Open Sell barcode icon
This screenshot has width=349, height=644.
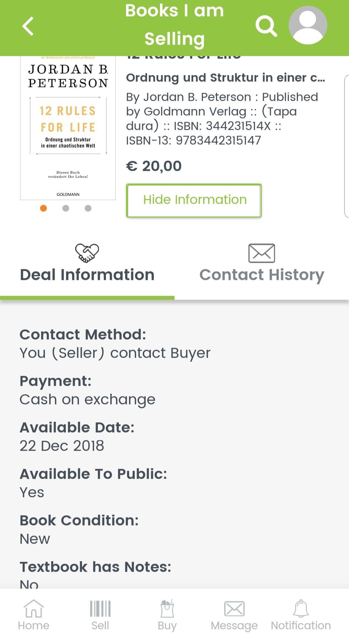tap(100, 615)
